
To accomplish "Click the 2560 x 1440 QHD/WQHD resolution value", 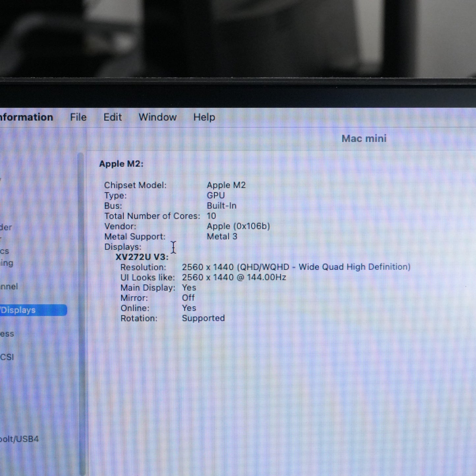I will (x=296, y=267).
